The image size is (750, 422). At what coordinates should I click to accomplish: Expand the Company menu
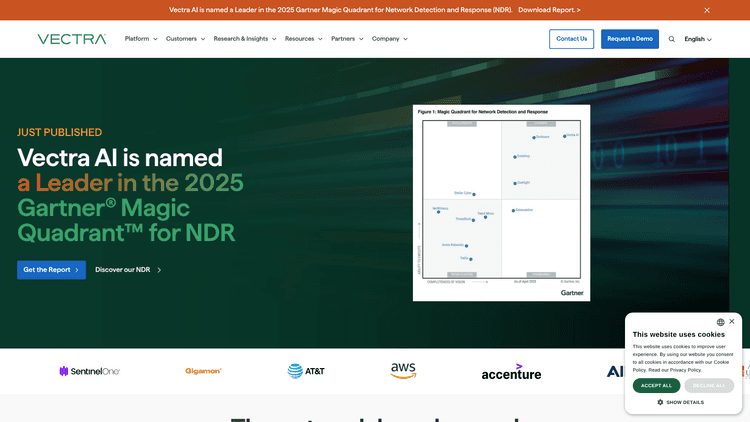390,39
